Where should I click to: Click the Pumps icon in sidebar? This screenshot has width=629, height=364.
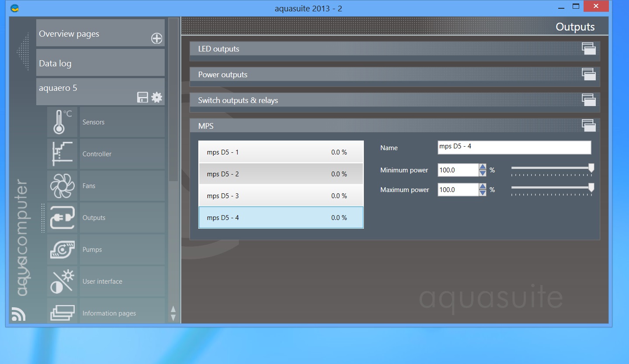point(62,249)
